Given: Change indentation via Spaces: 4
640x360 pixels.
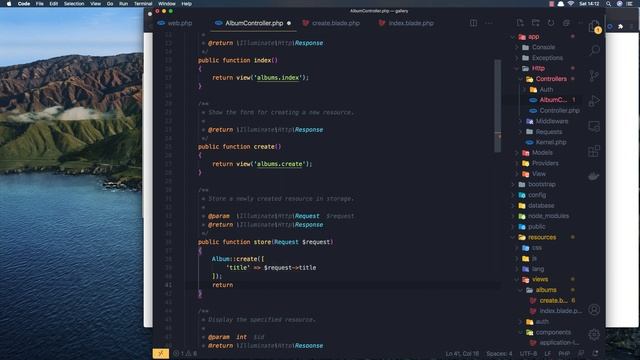Looking at the screenshot, I should coord(499,353).
